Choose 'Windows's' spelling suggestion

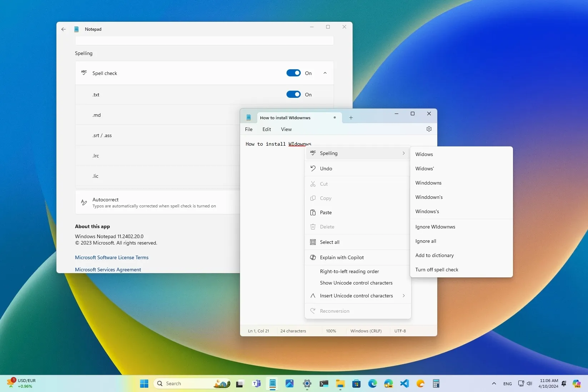461,211
